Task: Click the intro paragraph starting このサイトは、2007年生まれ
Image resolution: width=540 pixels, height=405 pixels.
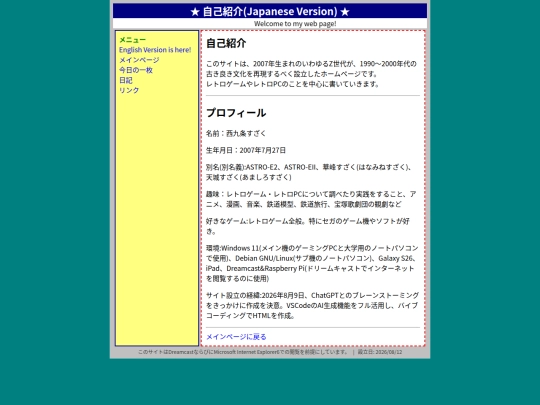Action: 311,74
